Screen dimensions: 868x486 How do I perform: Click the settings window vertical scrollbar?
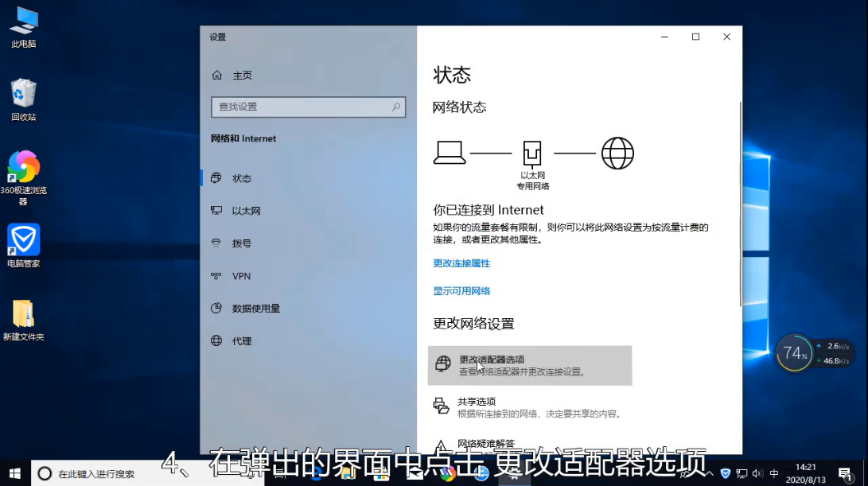pos(740,204)
